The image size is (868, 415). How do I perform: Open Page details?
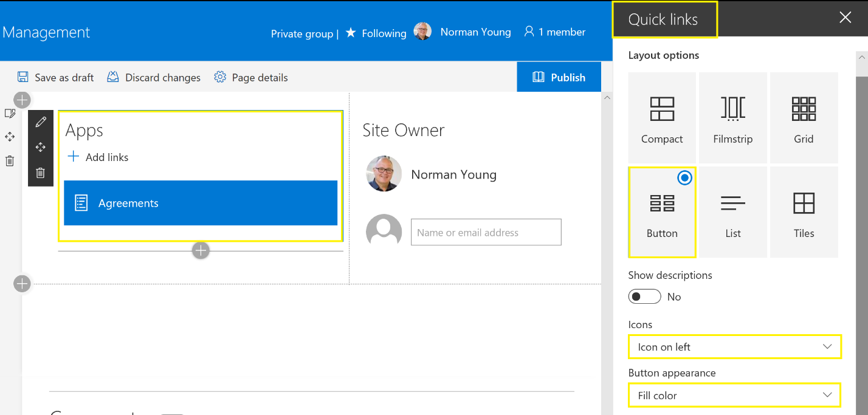(x=251, y=77)
